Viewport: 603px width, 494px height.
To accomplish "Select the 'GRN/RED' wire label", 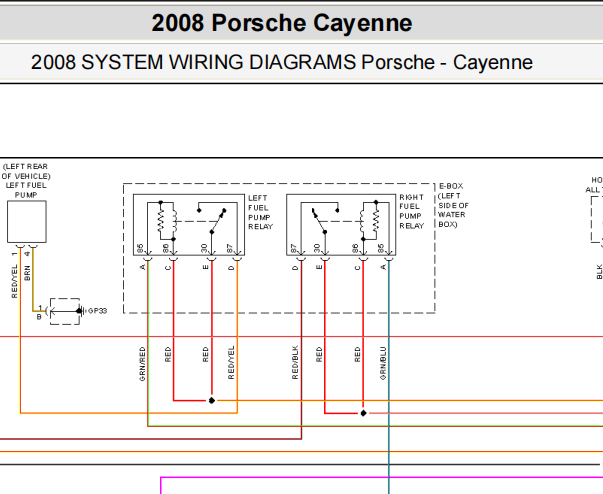I will point(142,364).
